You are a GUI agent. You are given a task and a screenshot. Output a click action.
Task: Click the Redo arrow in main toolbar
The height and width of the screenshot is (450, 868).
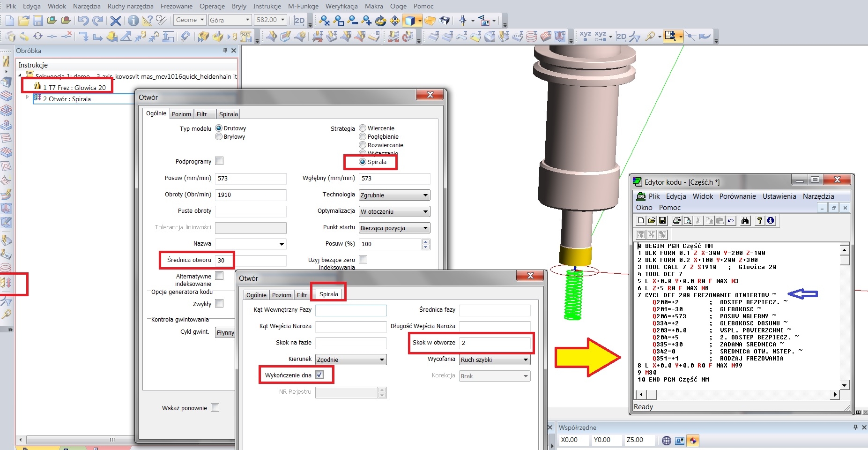click(x=98, y=20)
